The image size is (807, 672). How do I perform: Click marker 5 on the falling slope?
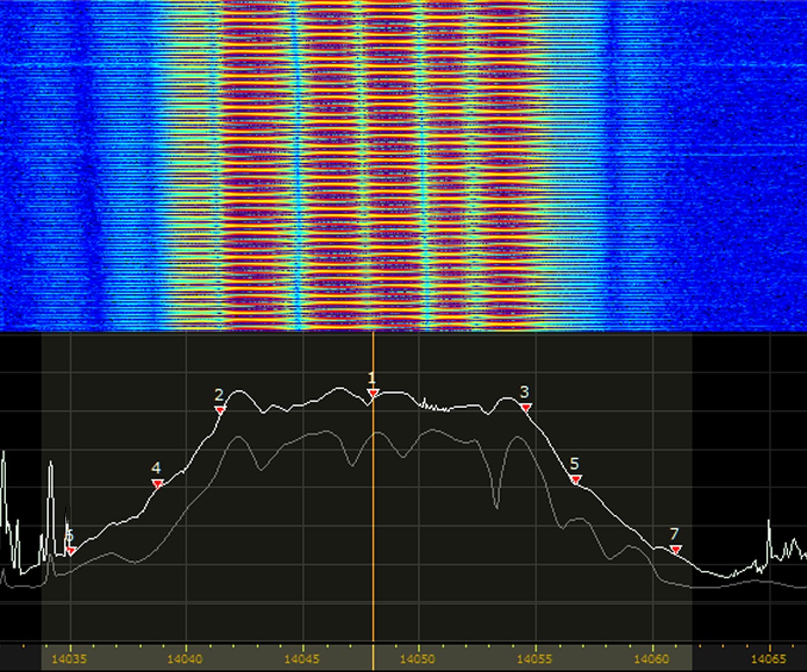pos(575,479)
